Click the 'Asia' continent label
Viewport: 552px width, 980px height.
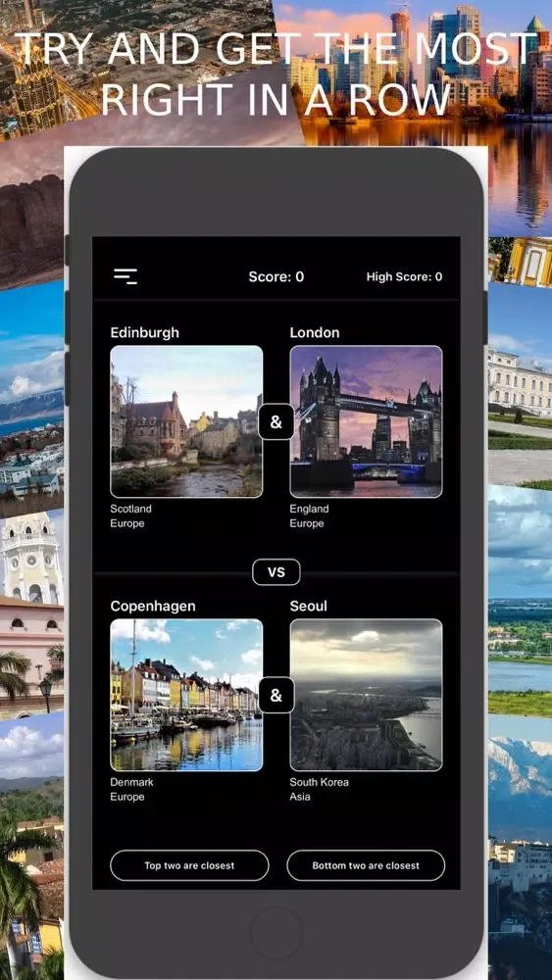pos(299,797)
